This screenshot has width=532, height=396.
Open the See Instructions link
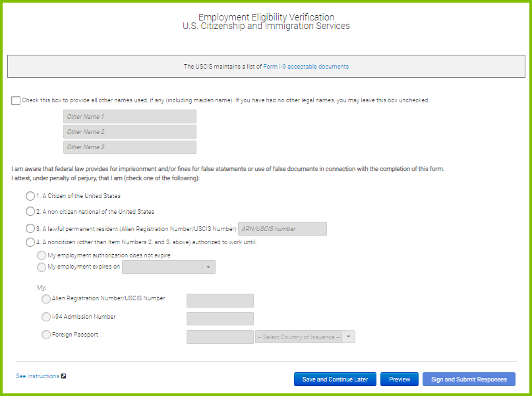38,376
